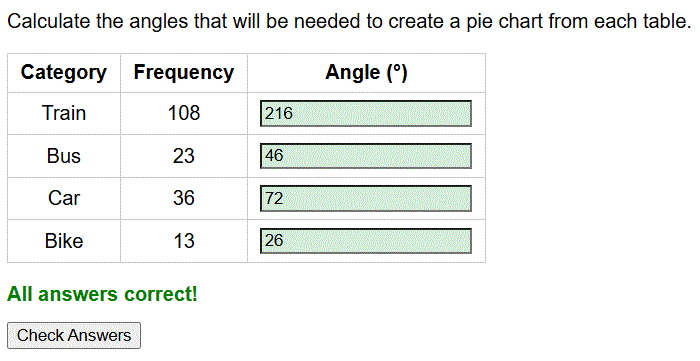Click the Frequency column header

tap(184, 73)
